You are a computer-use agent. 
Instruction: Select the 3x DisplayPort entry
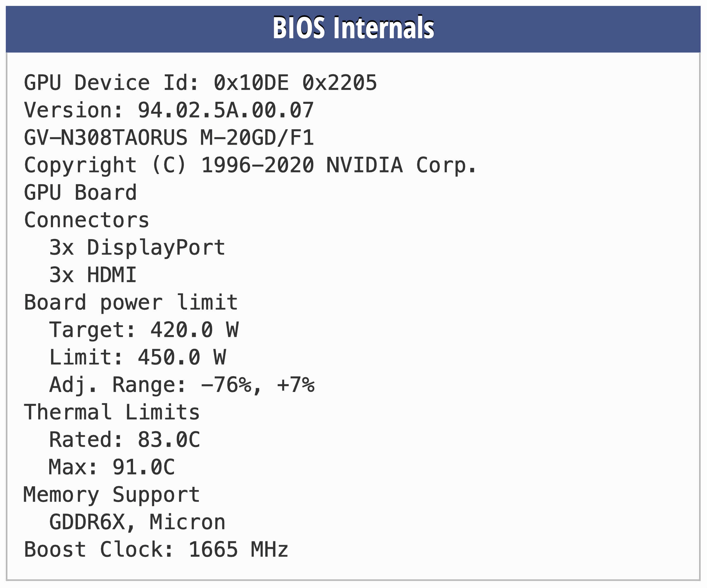pos(137,247)
